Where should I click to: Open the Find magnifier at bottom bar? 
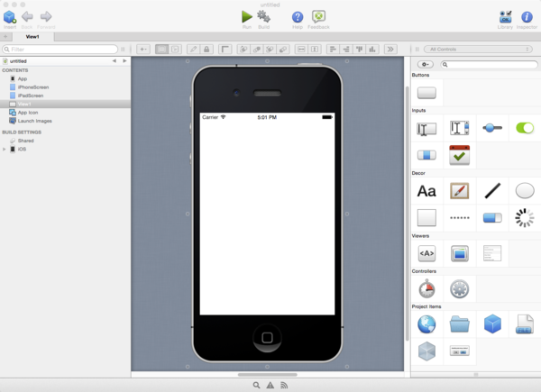[x=256, y=385]
